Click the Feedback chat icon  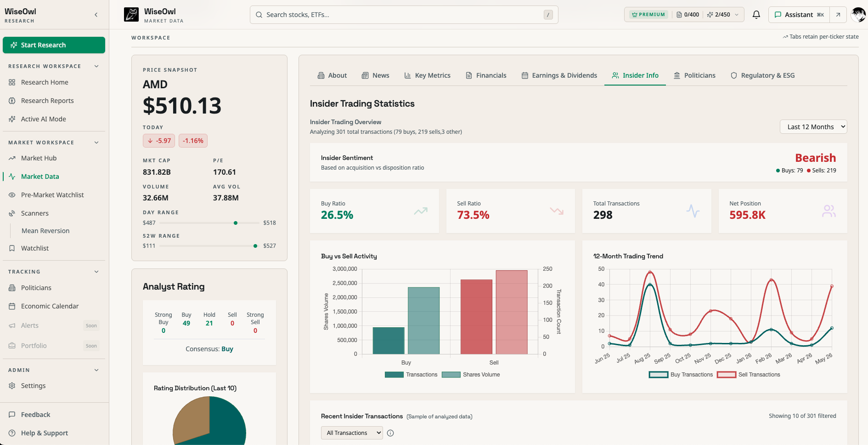tap(12, 415)
